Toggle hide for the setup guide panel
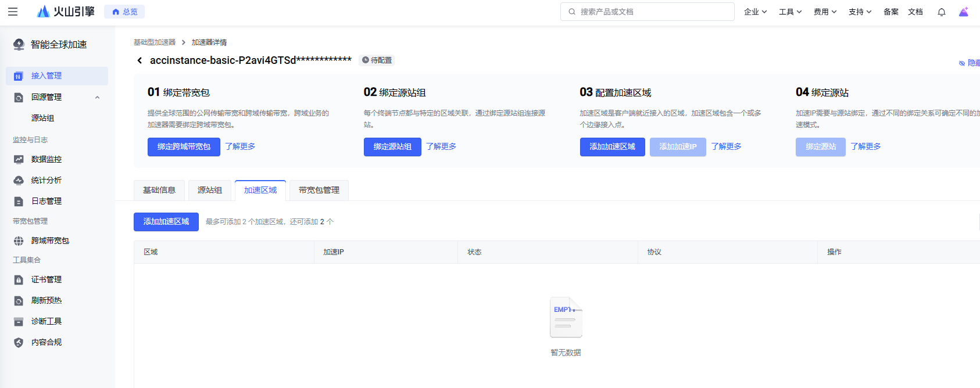Screen dimensions: 980x388 (970, 63)
